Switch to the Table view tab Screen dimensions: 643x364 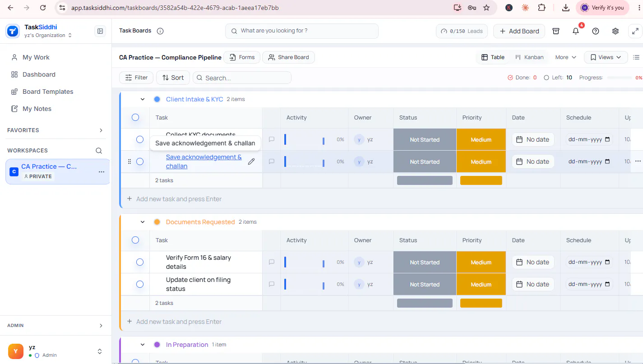pos(493,57)
